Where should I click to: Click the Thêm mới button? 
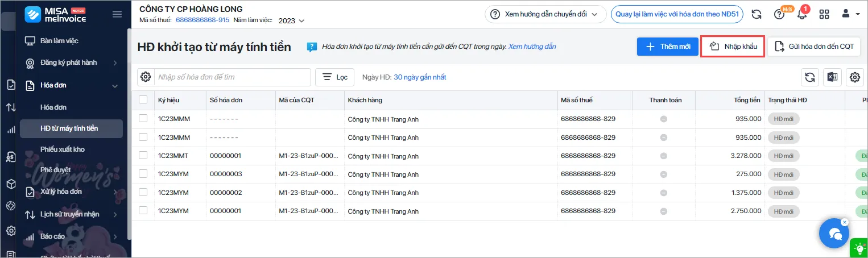[x=667, y=47]
